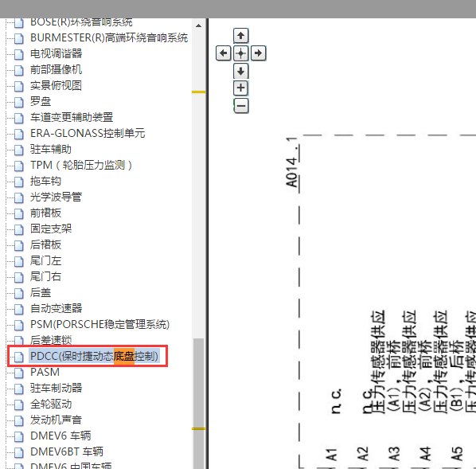The width and height of the screenshot is (476, 469).
Task: Center the diagram view with the middle button
Action: [x=241, y=53]
